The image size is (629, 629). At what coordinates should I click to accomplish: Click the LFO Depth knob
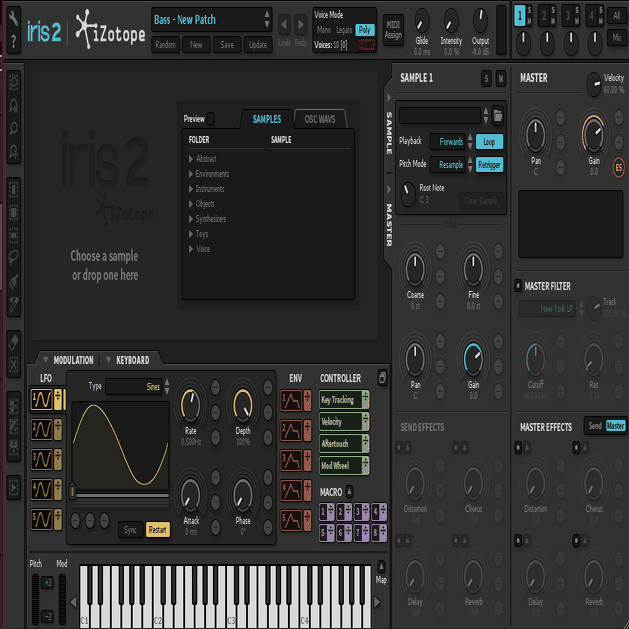[x=243, y=404]
